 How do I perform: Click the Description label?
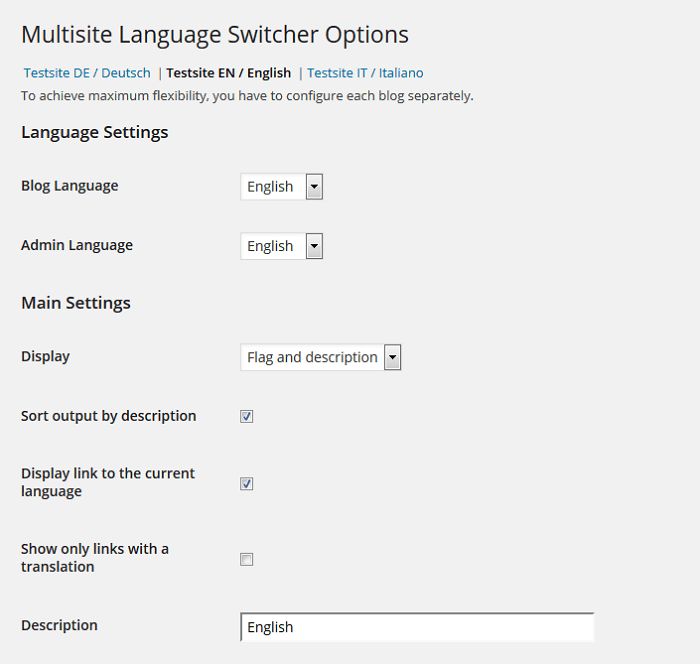[59, 625]
